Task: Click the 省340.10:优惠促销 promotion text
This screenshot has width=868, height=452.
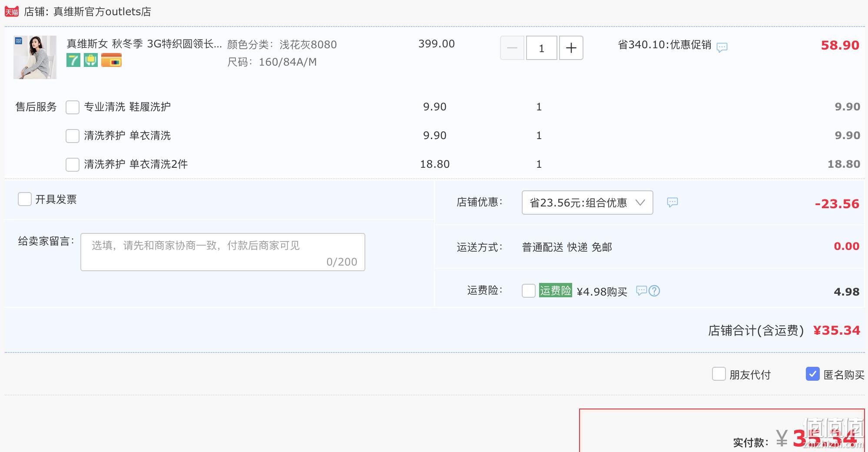Action: click(665, 45)
